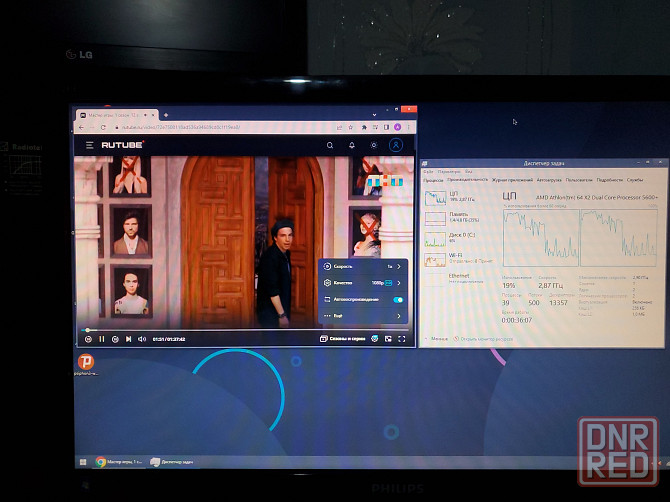Switch player to picture-in-picture mode
This screenshot has height=502, width=670.
click(x=388, y=339)
